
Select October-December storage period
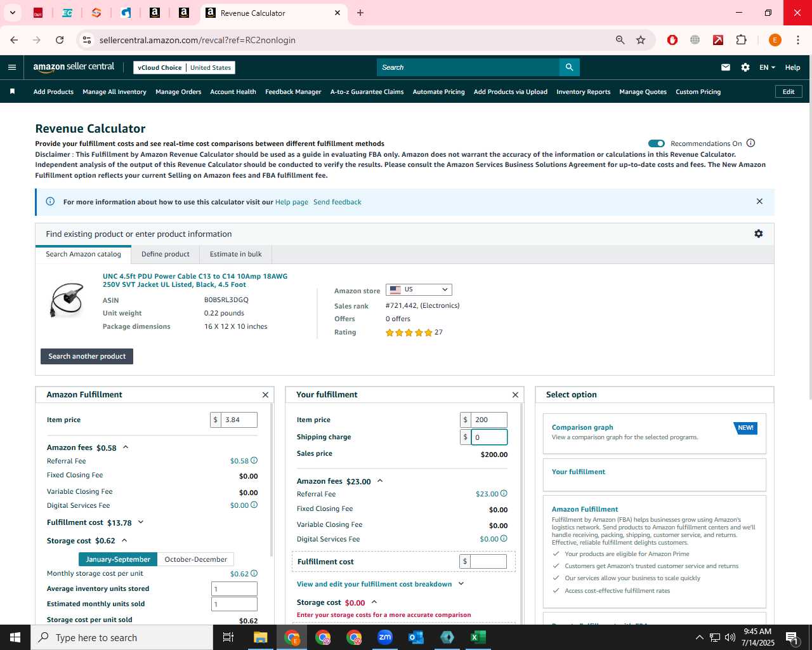[x=195, y=559]
